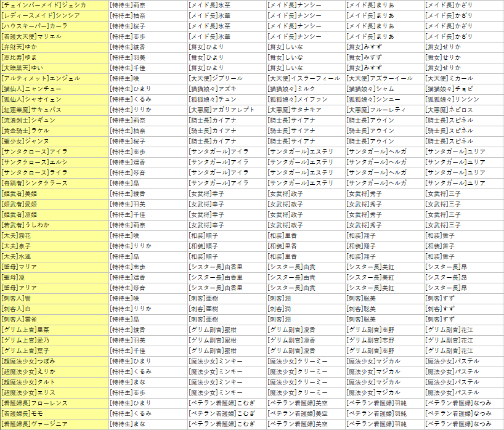Select the [猫仙人]ニャンチュー cell

click(x=54, y=89)
